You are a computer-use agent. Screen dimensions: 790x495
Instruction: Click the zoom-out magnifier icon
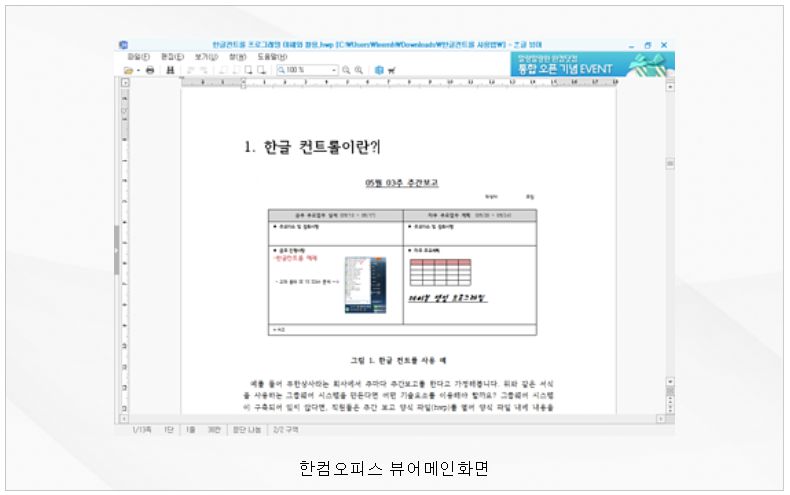click(346, 70)
